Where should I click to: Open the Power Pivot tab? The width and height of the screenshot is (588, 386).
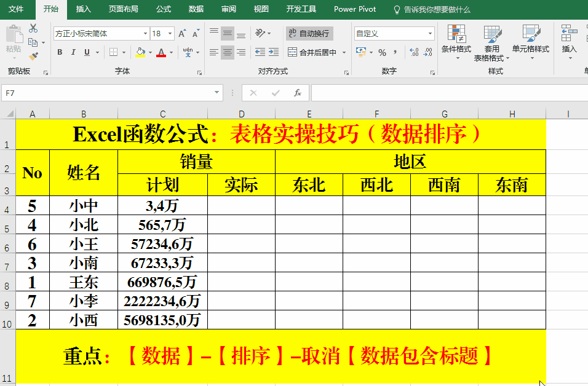355,9
